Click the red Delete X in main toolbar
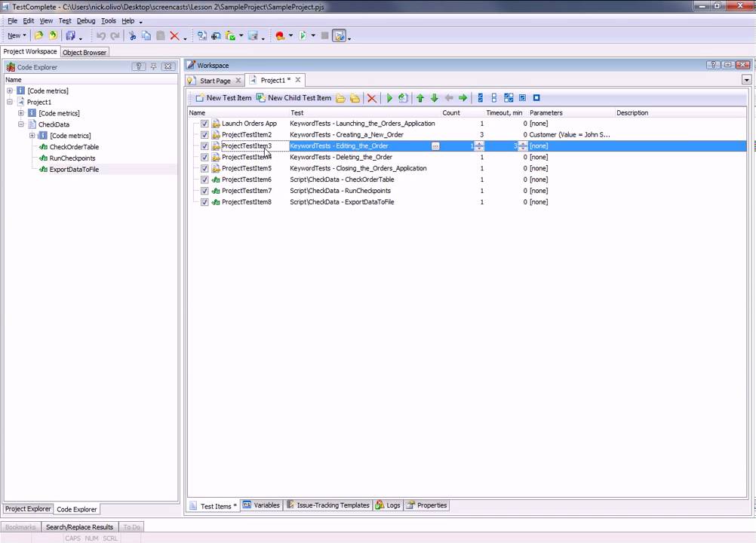Viewport: 756px width, 543px height. click(x=174, y=35)
